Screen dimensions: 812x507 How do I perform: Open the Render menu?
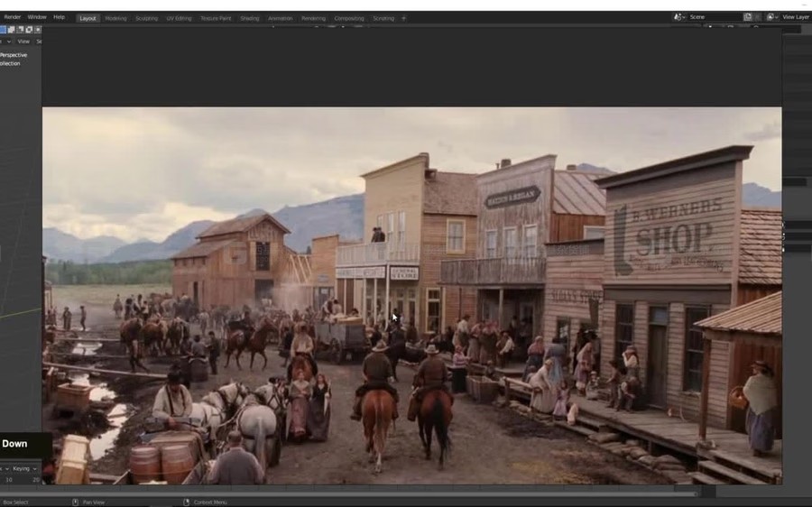coord(13,17)
